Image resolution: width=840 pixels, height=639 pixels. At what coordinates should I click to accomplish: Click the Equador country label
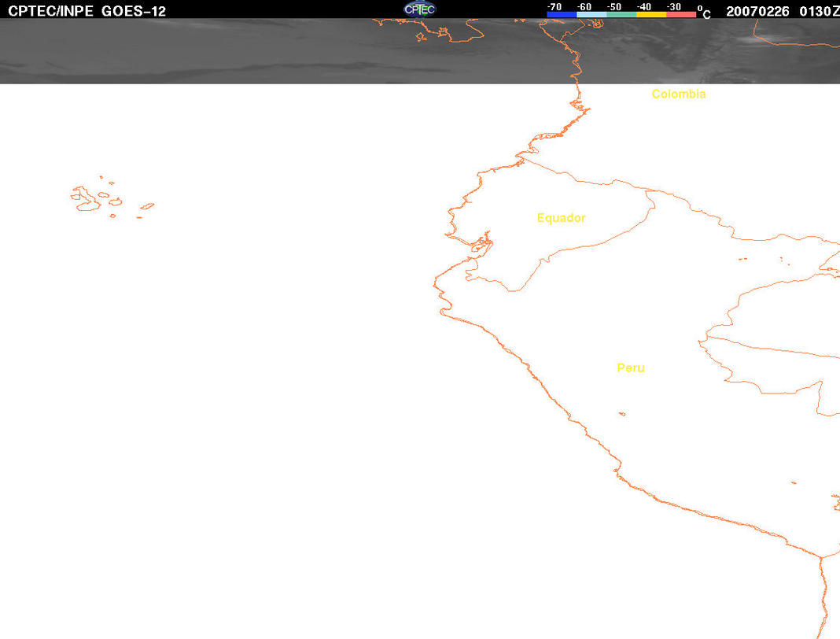561,218
